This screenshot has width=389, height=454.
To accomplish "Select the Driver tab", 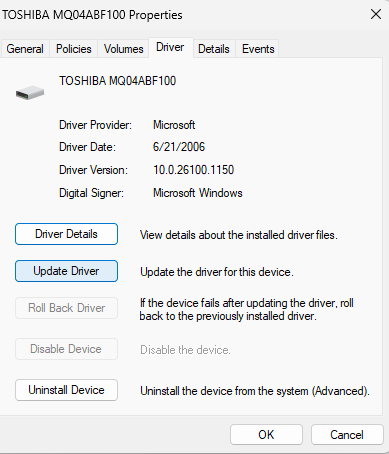I will pyautogui.click(x=170, y=47).
